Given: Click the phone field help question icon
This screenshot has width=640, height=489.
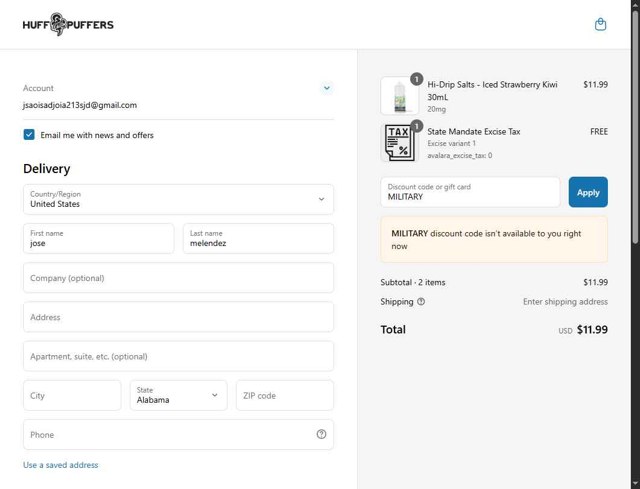Looking at the screenshot, I should pos(321,434).
